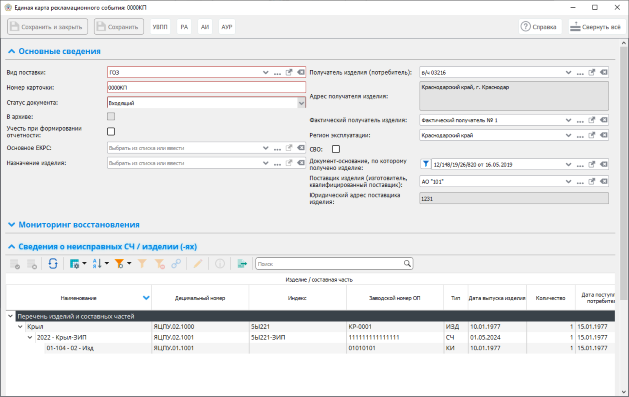Click the first grey add-row icon in the table toolbar
The height and width of the screenshot is (397, 629).
click(x=15, y=263)
